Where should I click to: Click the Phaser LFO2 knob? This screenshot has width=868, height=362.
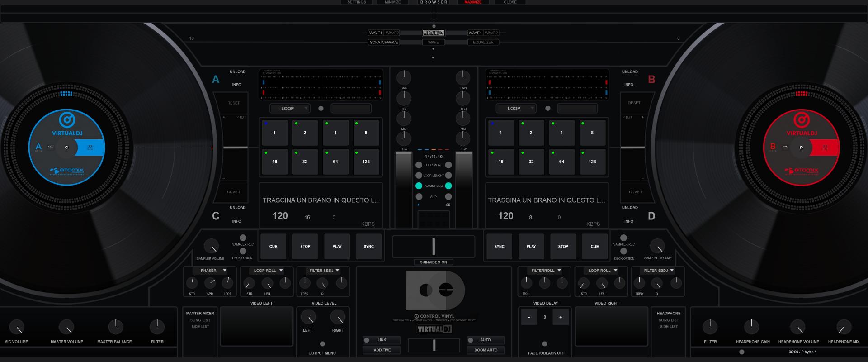pyautogui.click(x=227, y=283)
